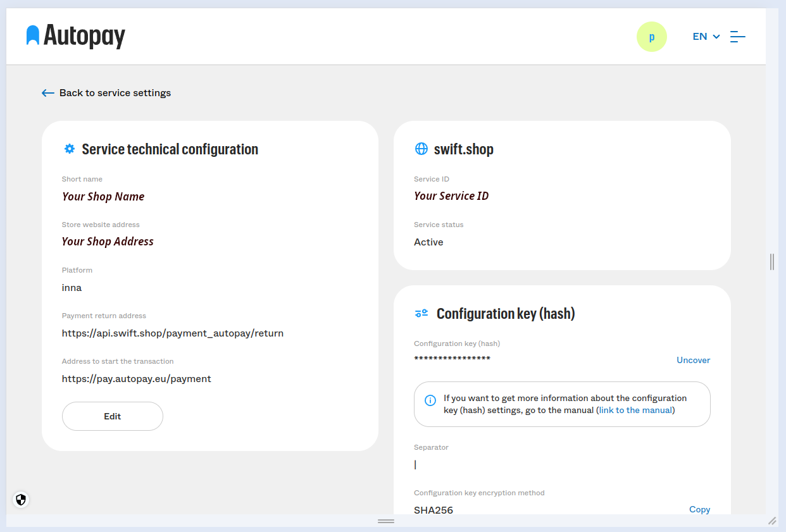786x532 pixels.
Task: Click the Autopay logo
Action: click(76, 36)
